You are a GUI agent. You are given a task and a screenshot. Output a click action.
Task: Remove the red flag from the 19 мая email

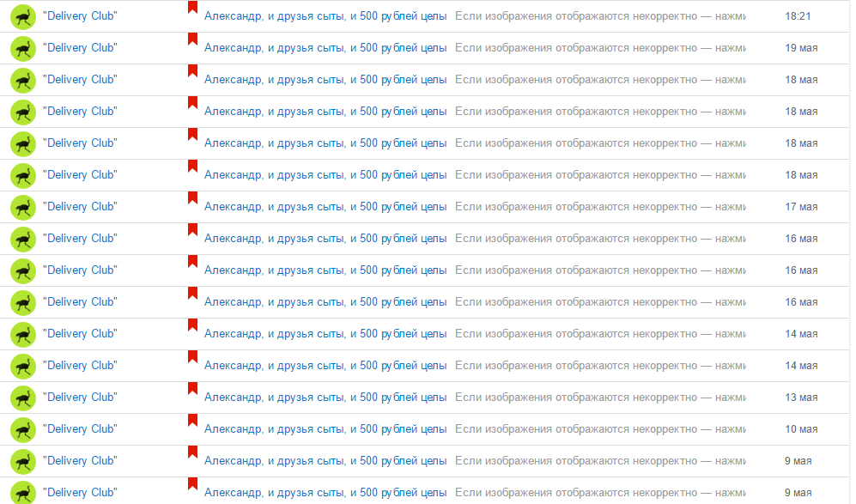pyautogui.click(x=192, y=39)
